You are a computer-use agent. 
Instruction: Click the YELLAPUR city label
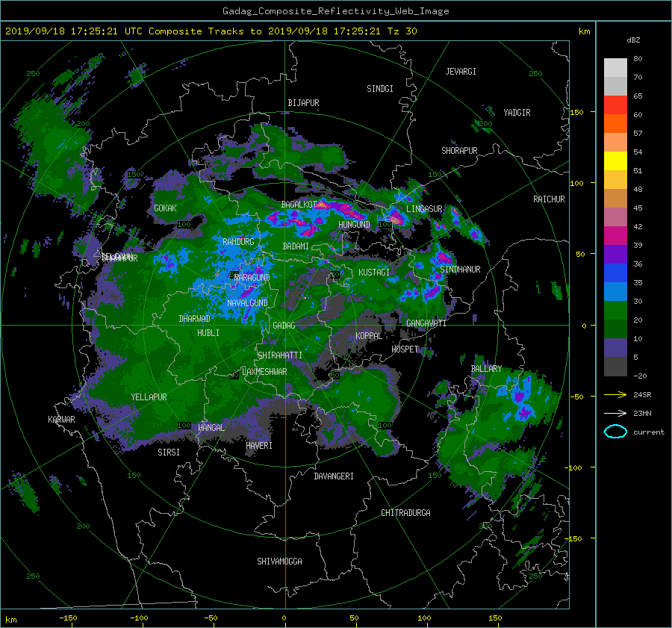pyautogui.click(x=149, y=397)
